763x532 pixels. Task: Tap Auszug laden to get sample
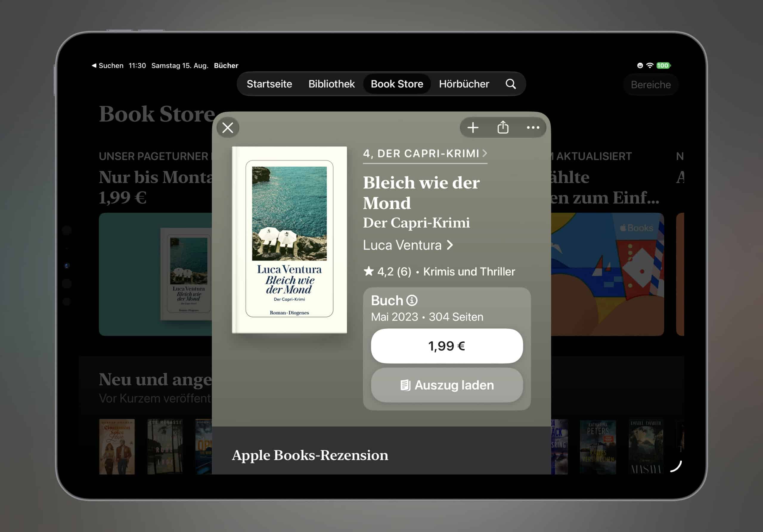point(447,385)
